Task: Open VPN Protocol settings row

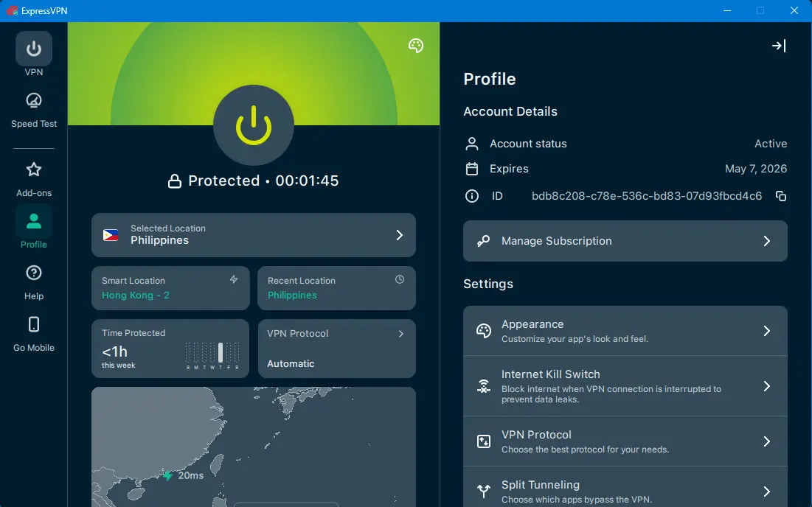Action: click(x=625, y=441)
